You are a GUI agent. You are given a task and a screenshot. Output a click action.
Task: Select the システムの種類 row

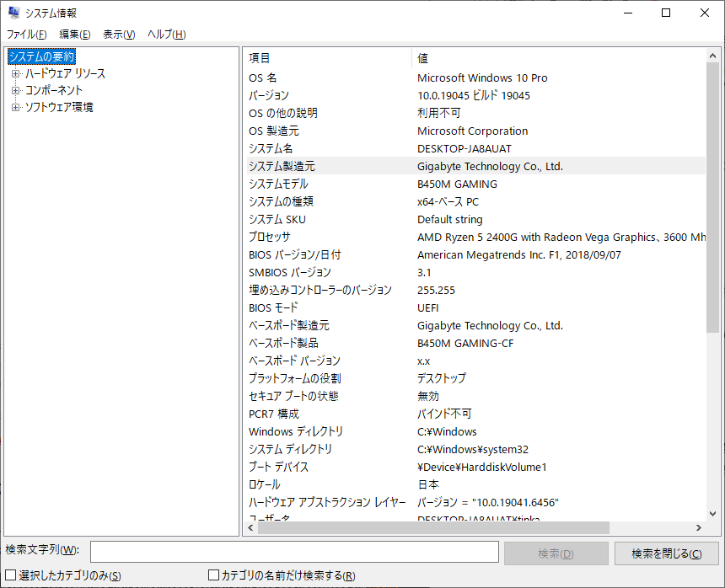pyautogui.click(x=476, y=202)
